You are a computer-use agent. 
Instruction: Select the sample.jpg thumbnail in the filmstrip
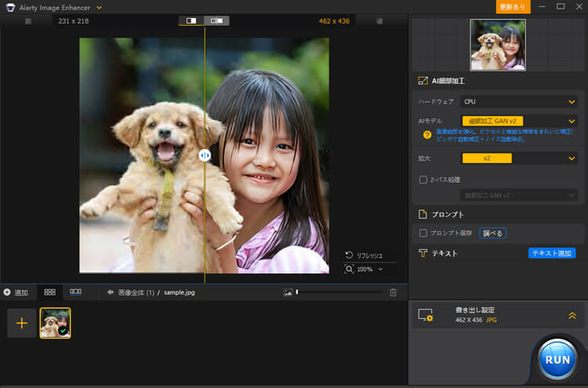coord(55,322)
